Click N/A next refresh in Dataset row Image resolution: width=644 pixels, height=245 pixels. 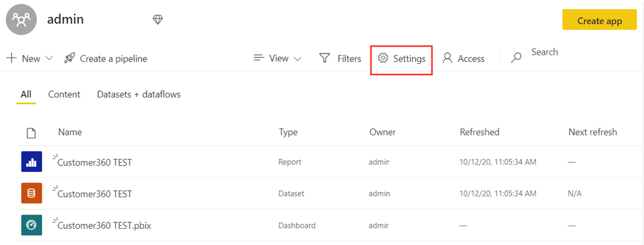coord(575,194)
